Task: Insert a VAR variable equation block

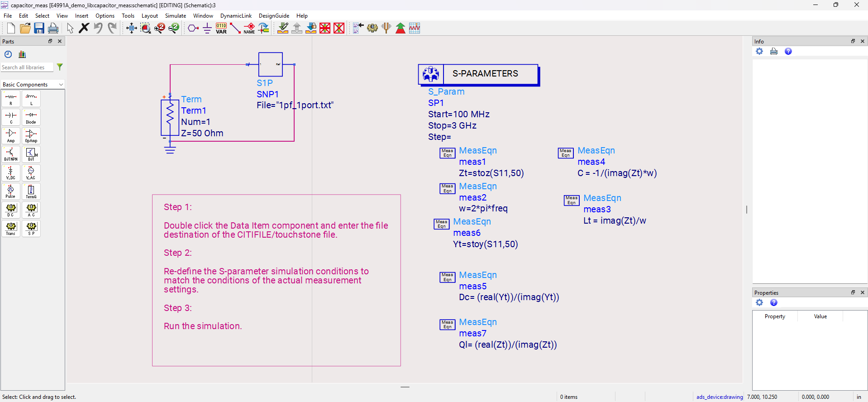Action: [221, 28]
